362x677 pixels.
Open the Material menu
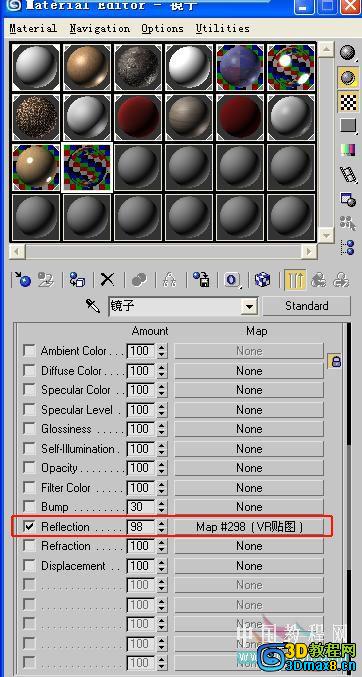point(33,28)
